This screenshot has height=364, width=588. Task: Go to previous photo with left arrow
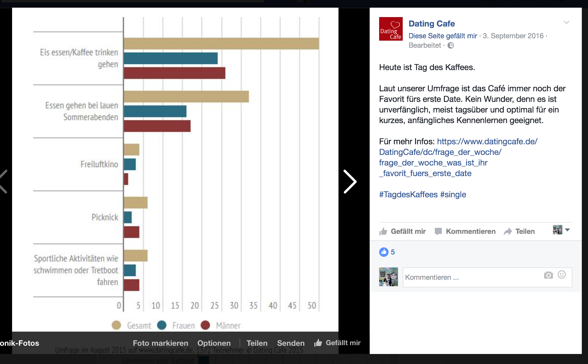(4, 181)
